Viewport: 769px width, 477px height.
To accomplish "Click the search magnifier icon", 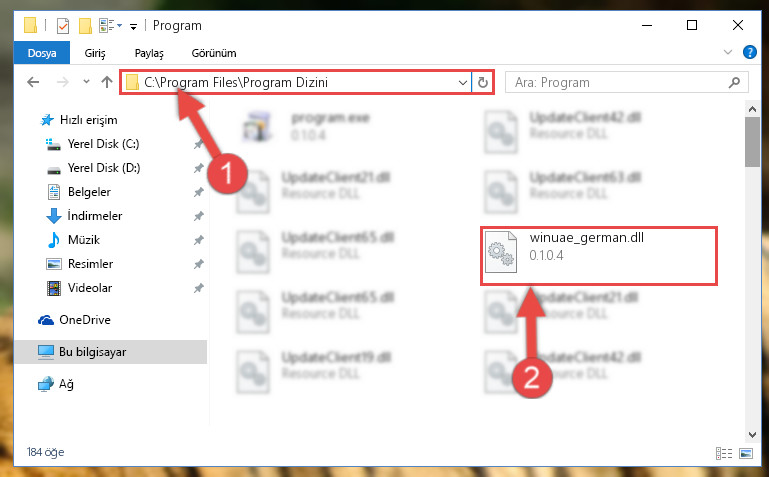I will [x=734, y=82].
